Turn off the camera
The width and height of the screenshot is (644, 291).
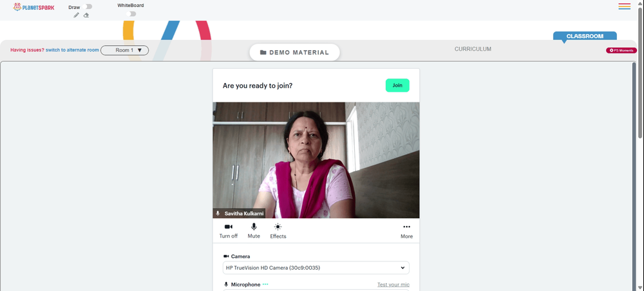[x=229, y=231]
